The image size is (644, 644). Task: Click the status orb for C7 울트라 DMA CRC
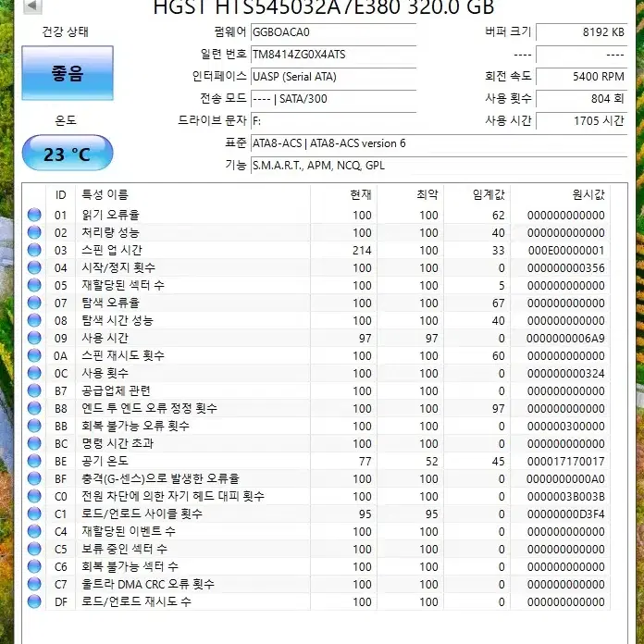pos(34,584)
